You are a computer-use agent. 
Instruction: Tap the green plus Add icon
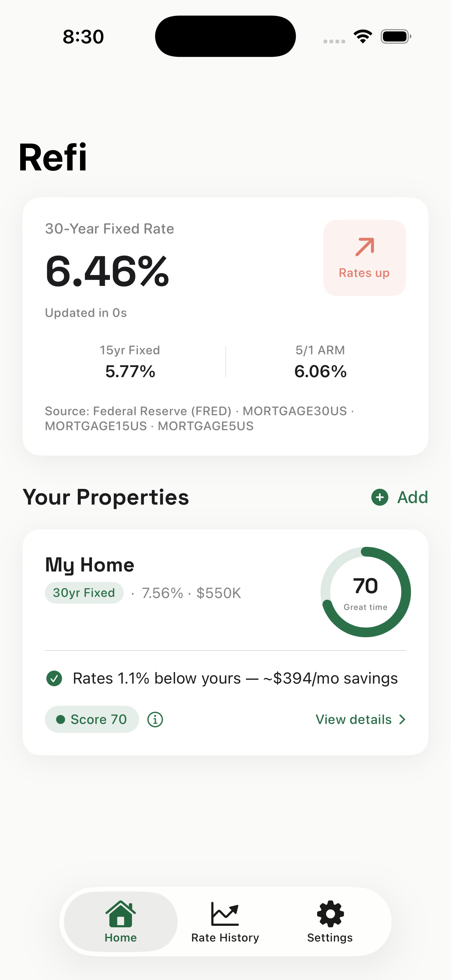point(380,497)
